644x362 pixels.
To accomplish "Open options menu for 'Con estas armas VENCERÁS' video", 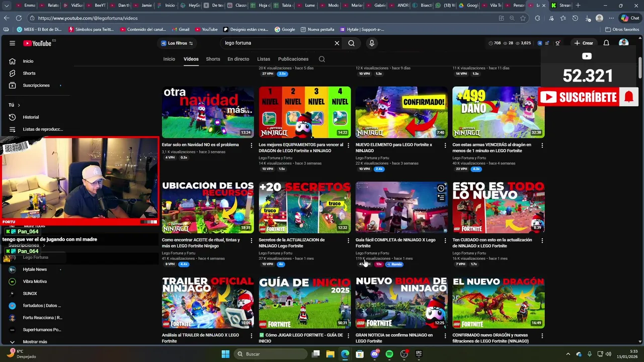I will click(x=542, y=145).
